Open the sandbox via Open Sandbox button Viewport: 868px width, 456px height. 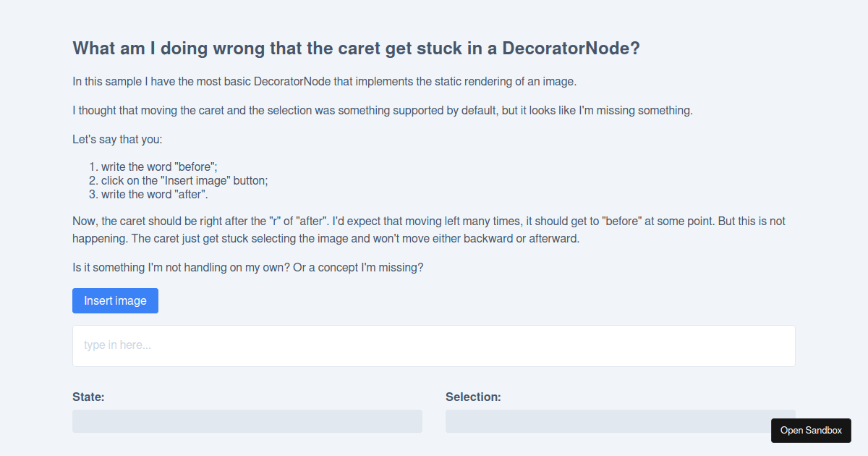[x=811, y=430]
